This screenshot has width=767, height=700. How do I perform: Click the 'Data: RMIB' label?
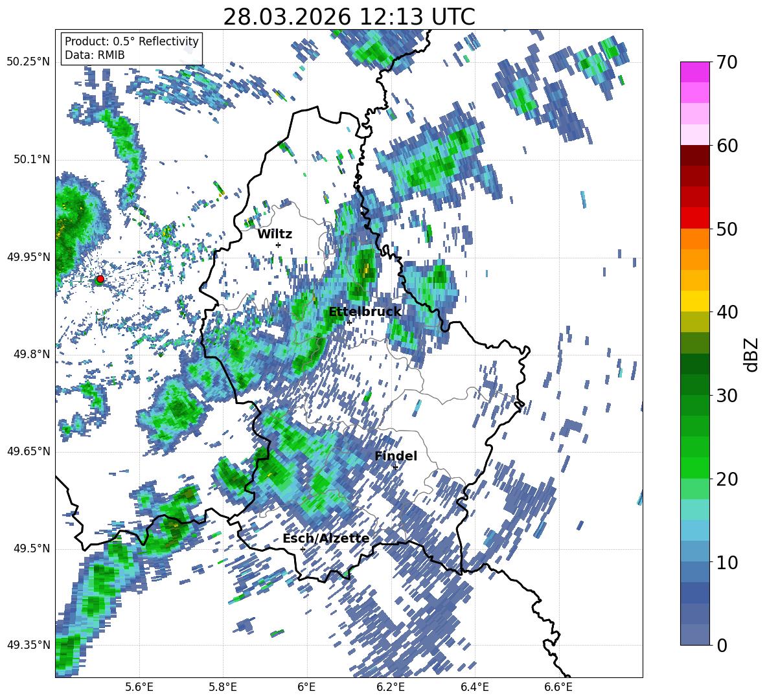tap(95, 55)
